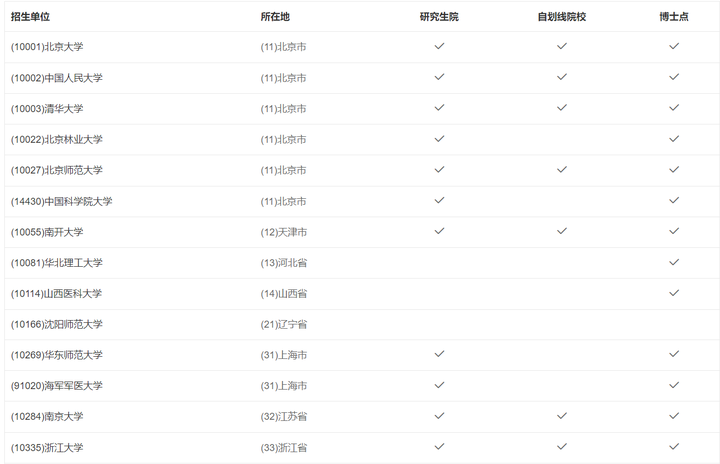Image resolution: width=720 pixels, height=464 pixels.
Task: Click 南开大学 自划线院校 checkmark
Action: (x=562, y=231)
